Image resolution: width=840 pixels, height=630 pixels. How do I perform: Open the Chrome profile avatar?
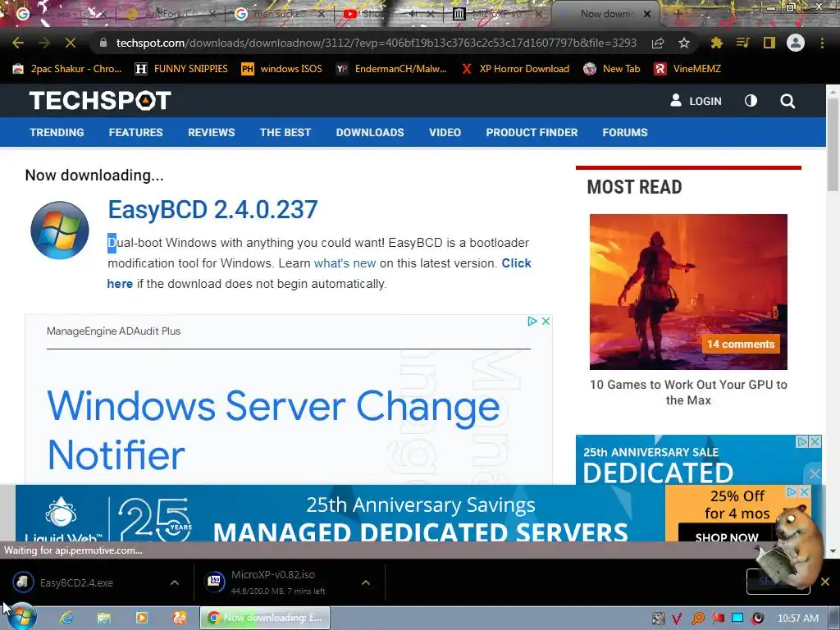click(x=796, y=43)
